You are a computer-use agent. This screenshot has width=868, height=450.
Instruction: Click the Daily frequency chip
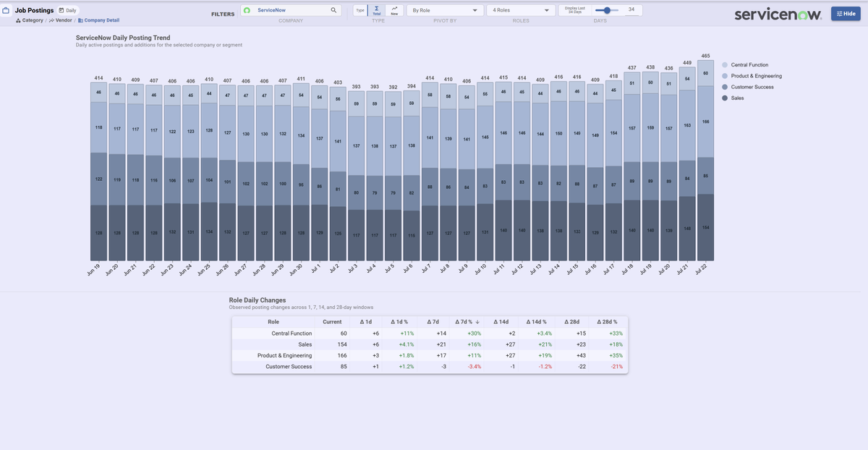(x=68, y=11)
